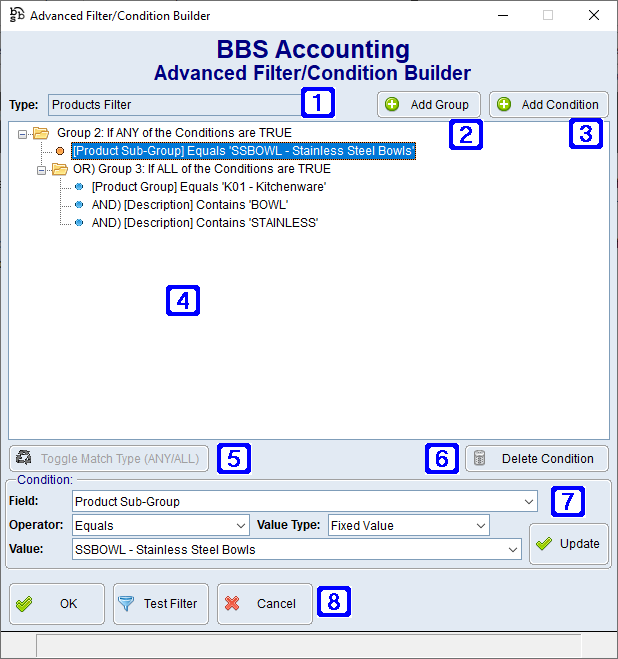Click the Group 3 folder icon

pyautogui.click(x=59, y=169)
